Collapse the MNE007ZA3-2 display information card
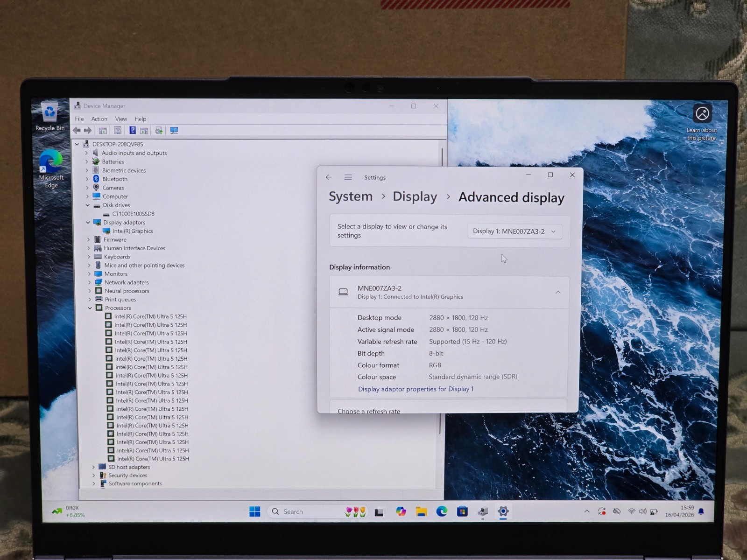 pyautogui.click(x=558, y=293)
